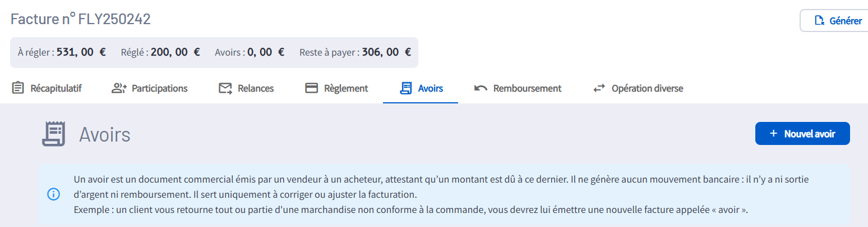Click the invoice title FLY250242

coord(81,19)
